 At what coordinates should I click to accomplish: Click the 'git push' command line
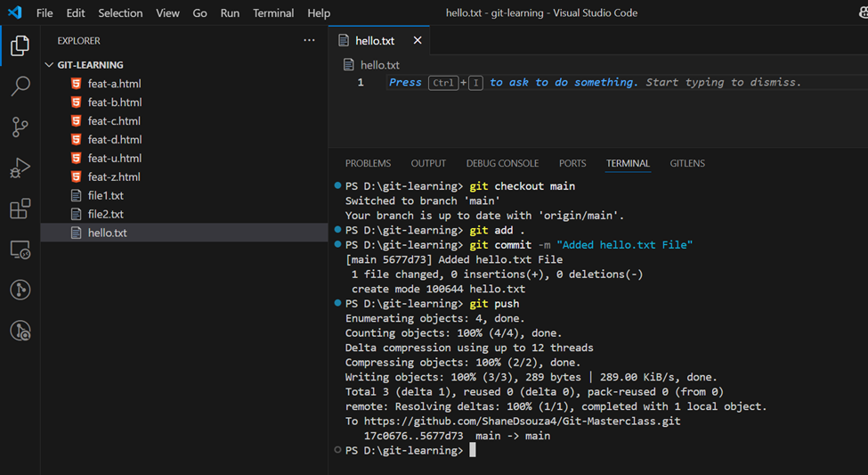pos(433,304)
